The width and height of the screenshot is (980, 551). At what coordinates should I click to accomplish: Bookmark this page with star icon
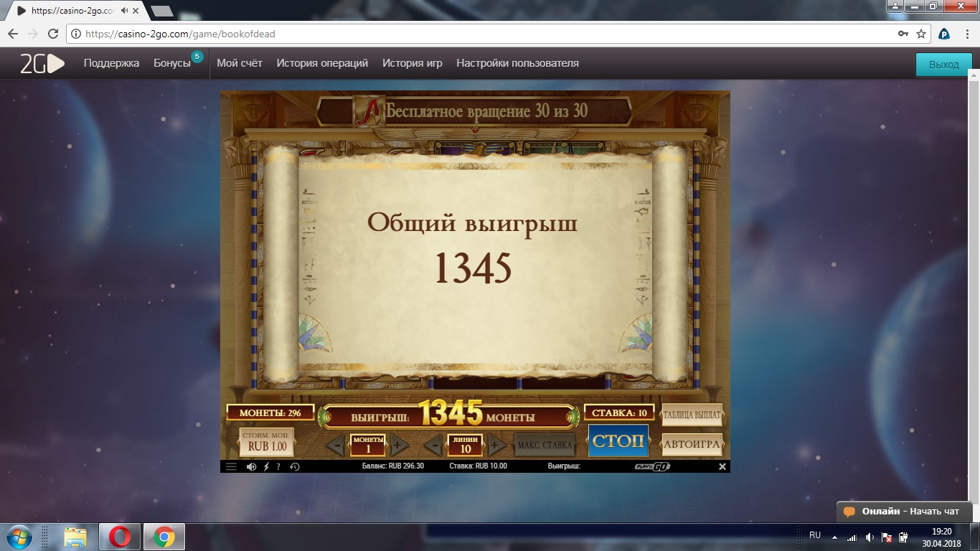(x=922, y=34)
